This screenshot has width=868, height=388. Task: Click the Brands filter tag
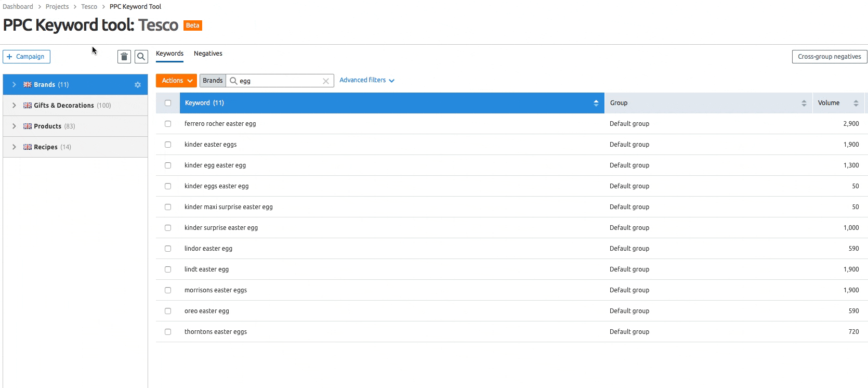click(213, 81)
